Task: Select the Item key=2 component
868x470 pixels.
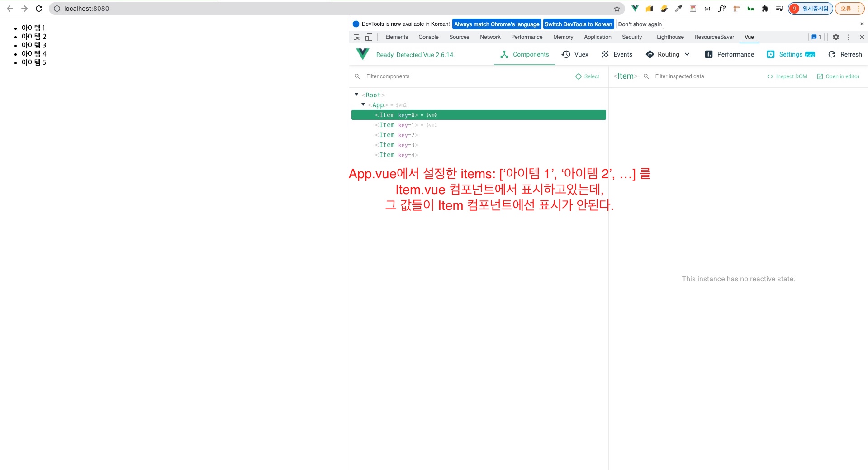Action: [396, 135]
